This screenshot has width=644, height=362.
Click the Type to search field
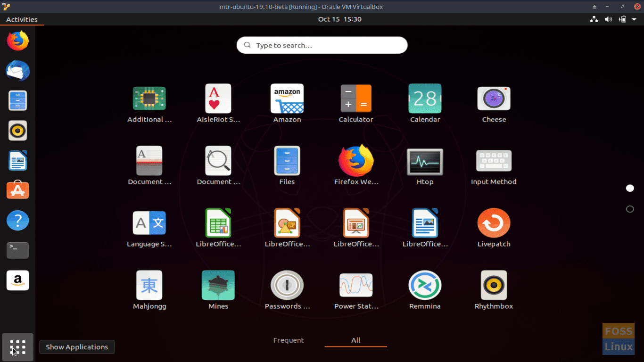click(x=322, y=45)
